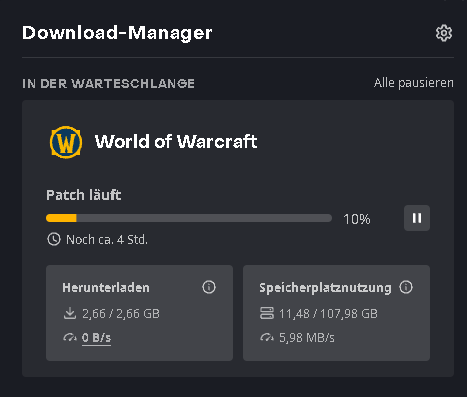The width and height of the screenshot is (467, 397).
Task: Select the World of Warcraft title
Action: pos(176,141)
